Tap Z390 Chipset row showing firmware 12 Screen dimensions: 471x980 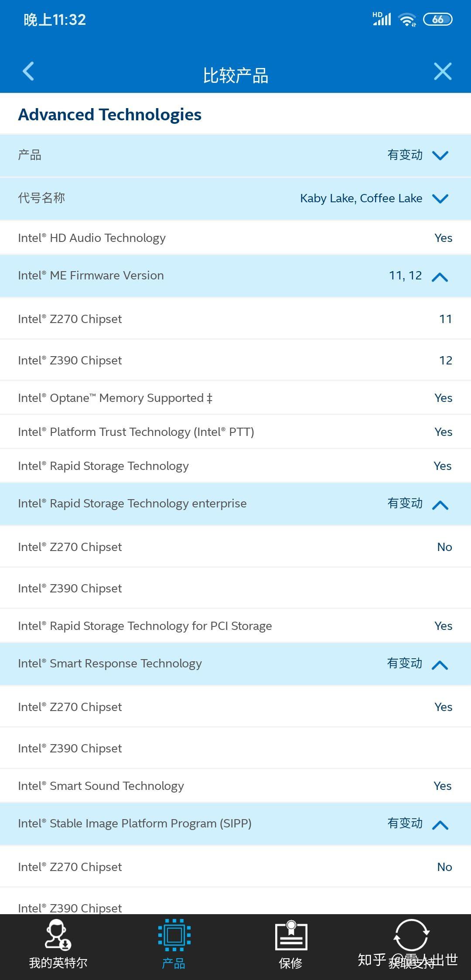pos(235,361)
